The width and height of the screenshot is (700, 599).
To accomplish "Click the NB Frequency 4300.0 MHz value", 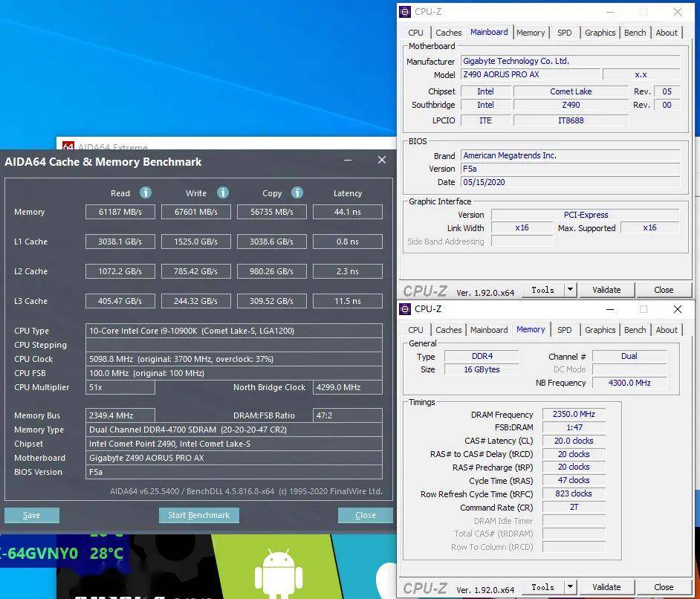I will click(629, 383).
